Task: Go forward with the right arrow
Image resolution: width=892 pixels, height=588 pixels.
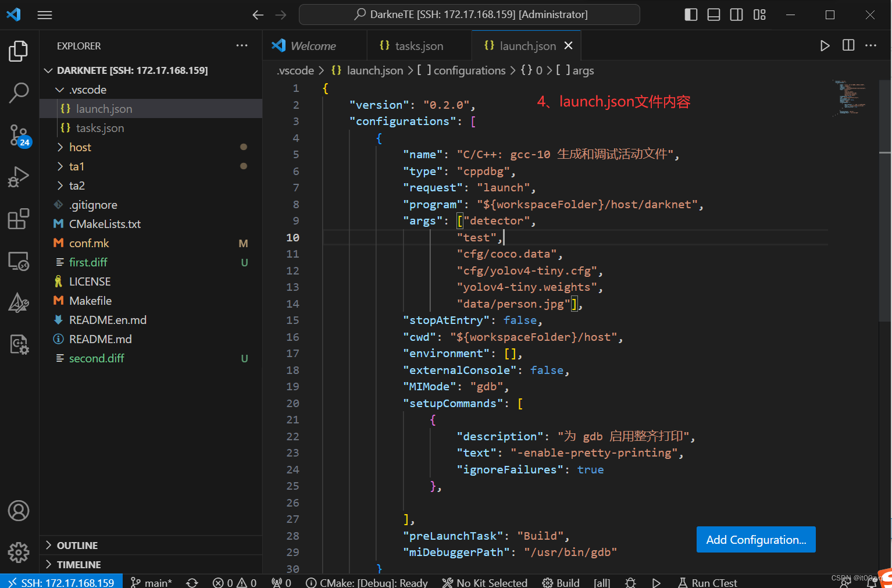Action: pos(281,15)
